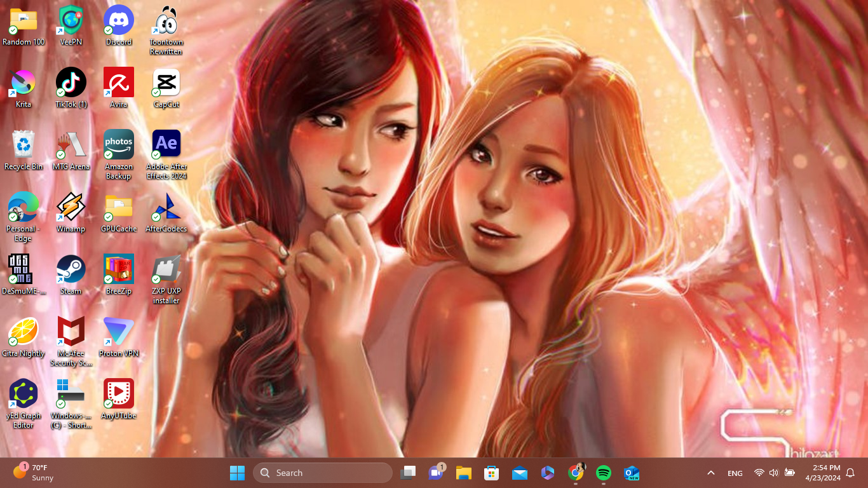The image size is (868, 488).
Task: Open the Mail app in the taskbar
Action: point(520,473)
